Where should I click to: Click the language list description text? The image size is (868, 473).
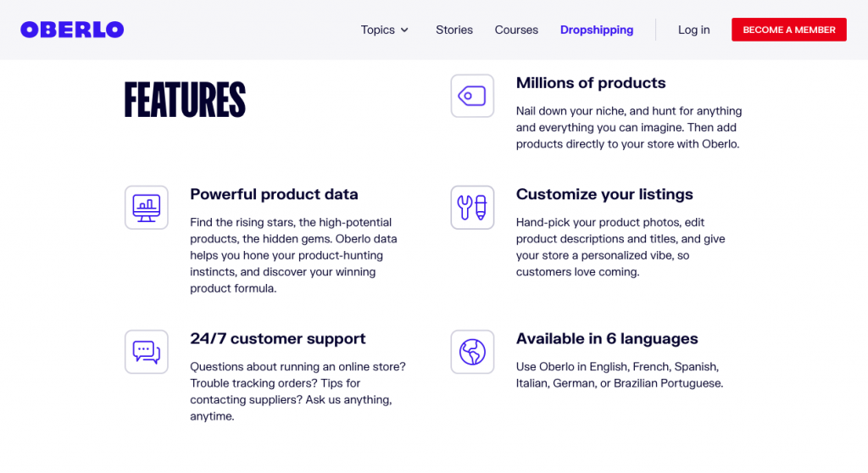[x=620, y=375]
